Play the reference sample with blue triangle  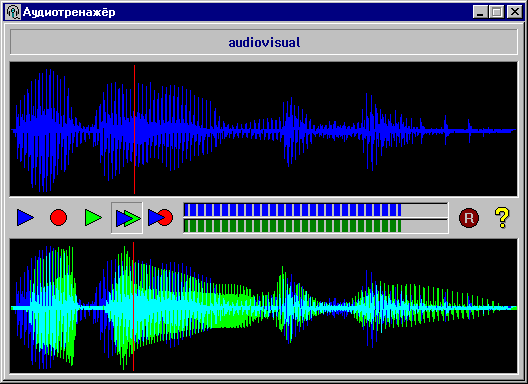[26, 218]
